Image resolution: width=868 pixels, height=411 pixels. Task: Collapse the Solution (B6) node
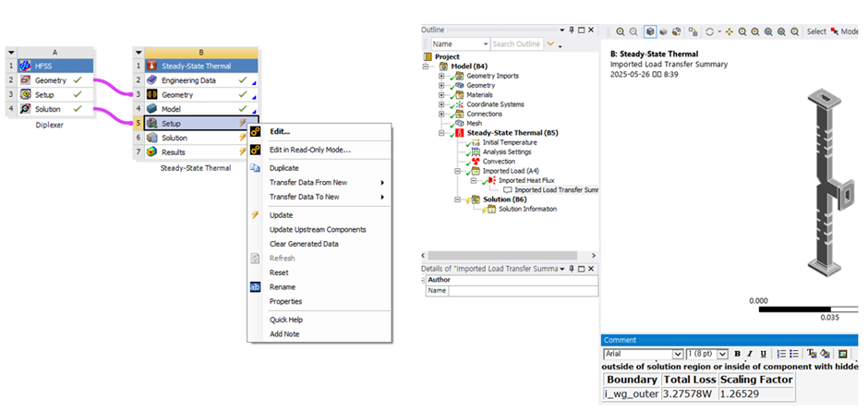click(457, 199)
